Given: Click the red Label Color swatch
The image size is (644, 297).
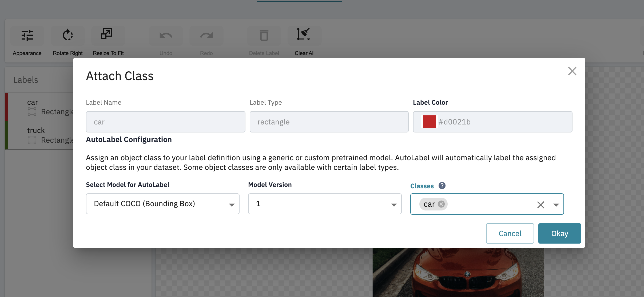Looking at the screenshot, I should pos(430,122).
